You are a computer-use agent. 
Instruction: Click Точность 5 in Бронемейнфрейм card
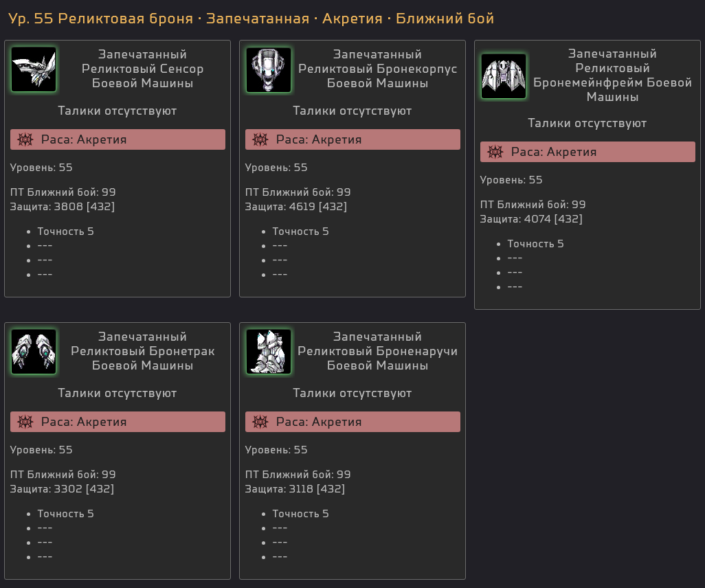click(535, 244)
